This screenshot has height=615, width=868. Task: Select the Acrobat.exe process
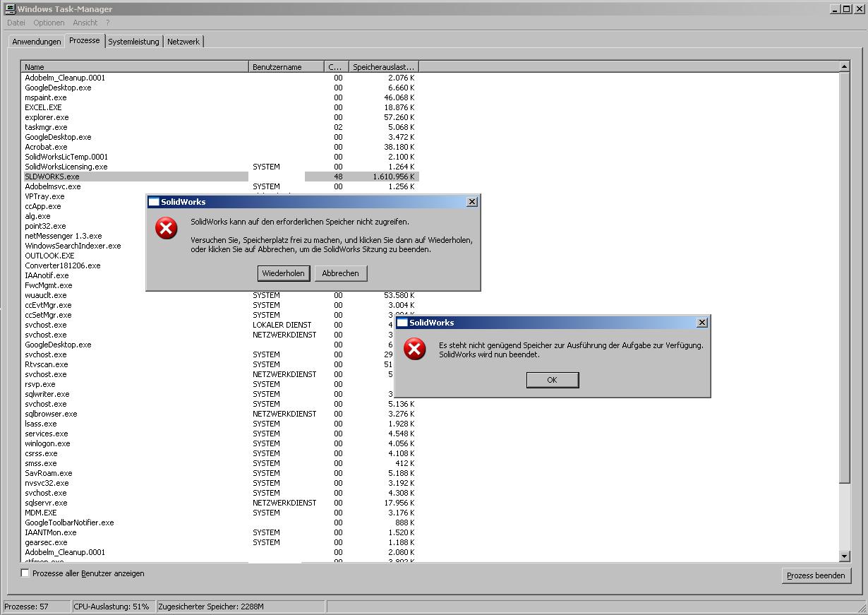(x=46, y=147)
